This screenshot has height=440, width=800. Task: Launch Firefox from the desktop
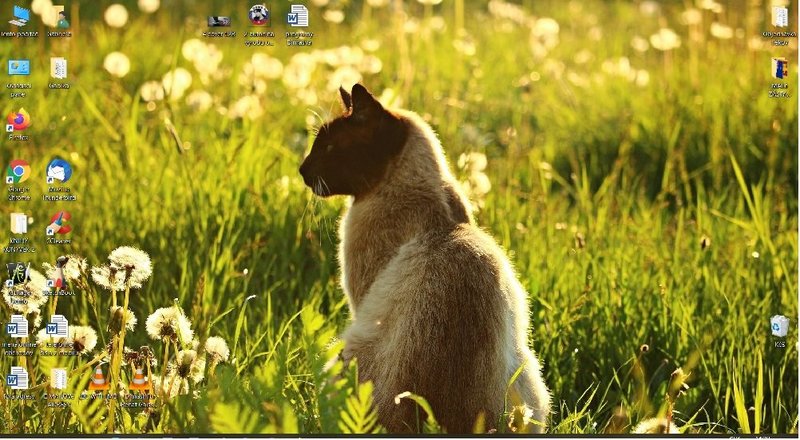tap(18, 121)
